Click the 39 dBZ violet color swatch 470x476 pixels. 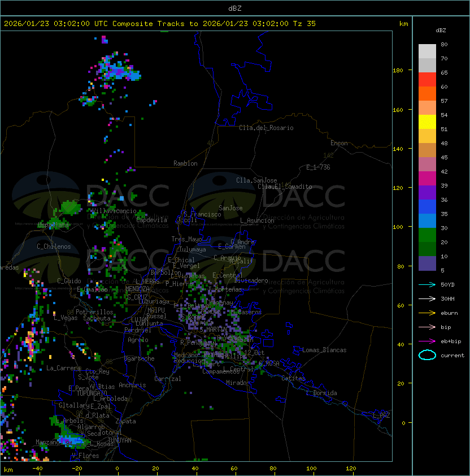(427, 192)
